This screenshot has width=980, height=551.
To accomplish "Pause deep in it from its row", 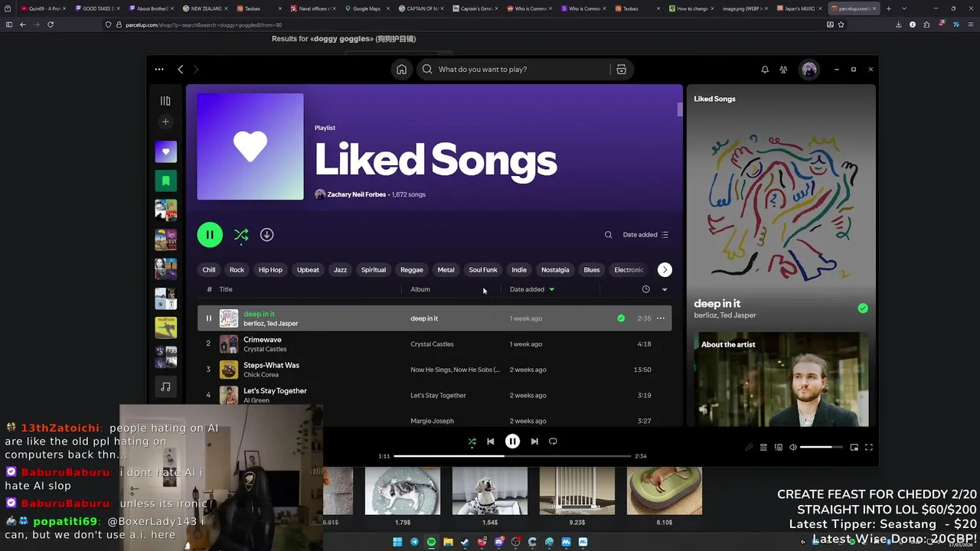I will coord(208,318).
